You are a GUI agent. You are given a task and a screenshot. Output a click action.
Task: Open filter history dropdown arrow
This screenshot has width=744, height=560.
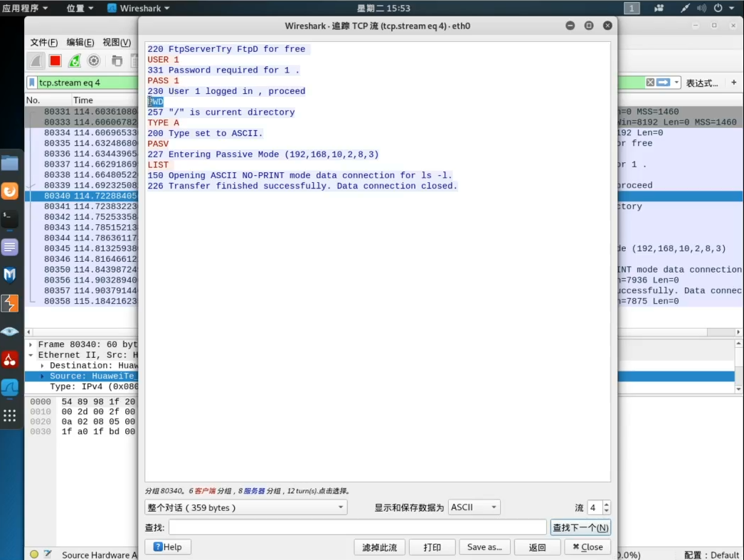[x=676, y=83]
